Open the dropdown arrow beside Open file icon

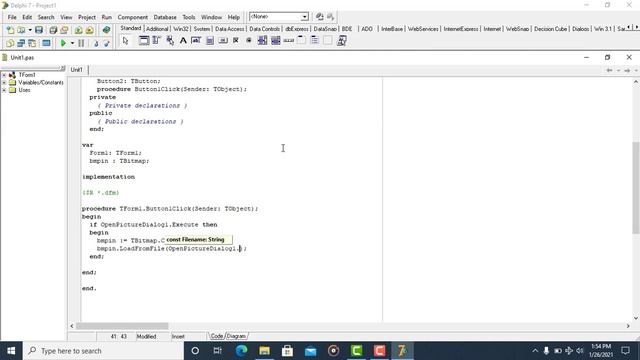(x=30, y=30)
